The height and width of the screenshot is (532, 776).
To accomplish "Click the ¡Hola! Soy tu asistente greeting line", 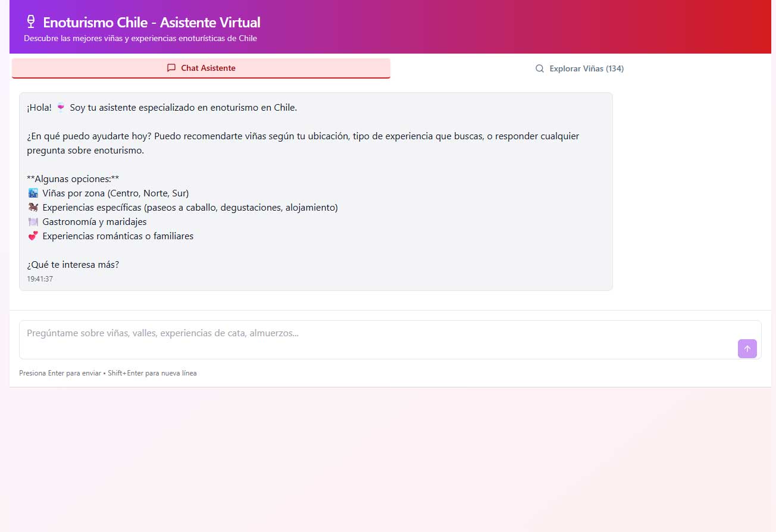I will [x=161, y=108].
